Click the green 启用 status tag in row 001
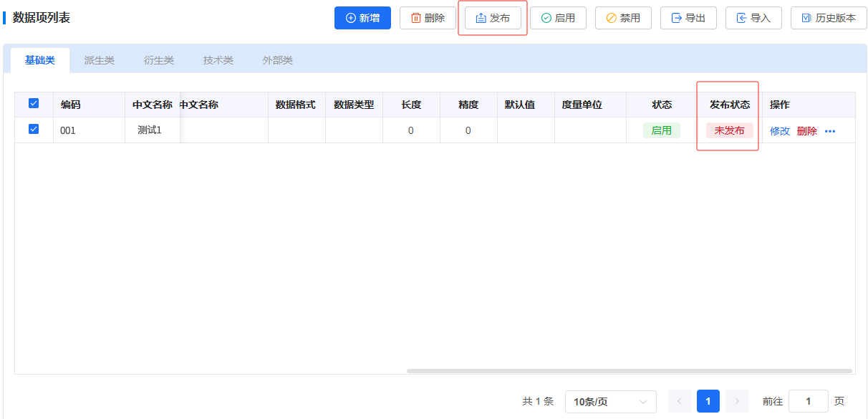This screenshot has height=419, width=868. [662, 130]
